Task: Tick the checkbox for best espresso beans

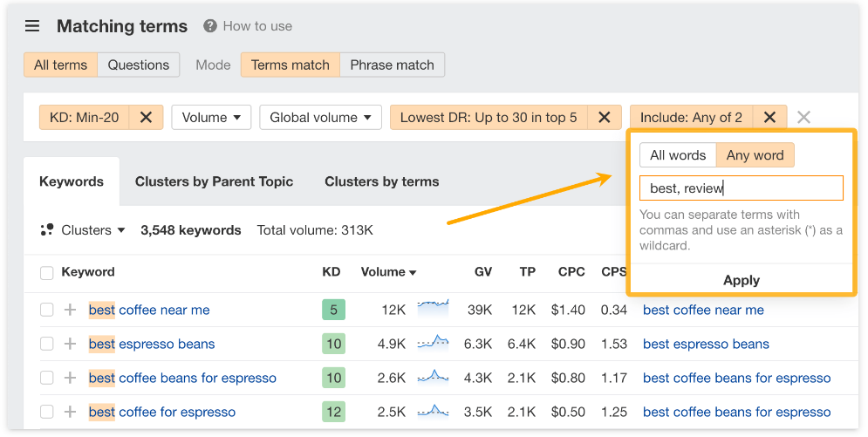Action: pyautogui.click(x=47, y=344)
